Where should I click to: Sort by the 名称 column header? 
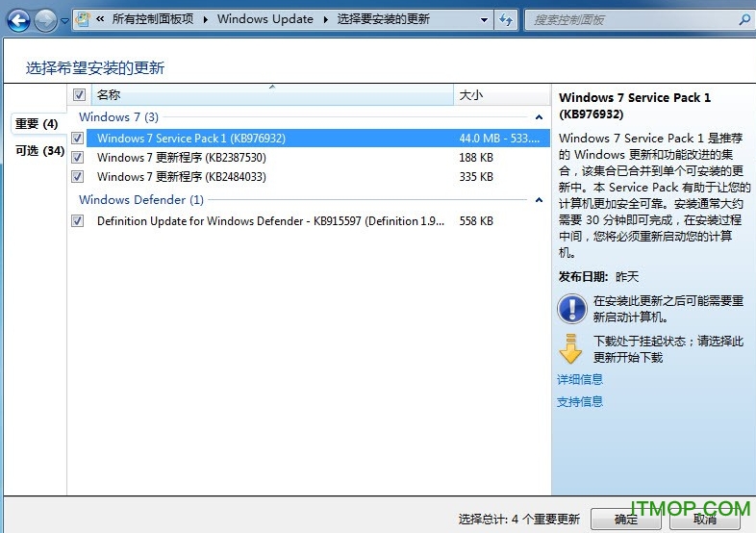272,95
